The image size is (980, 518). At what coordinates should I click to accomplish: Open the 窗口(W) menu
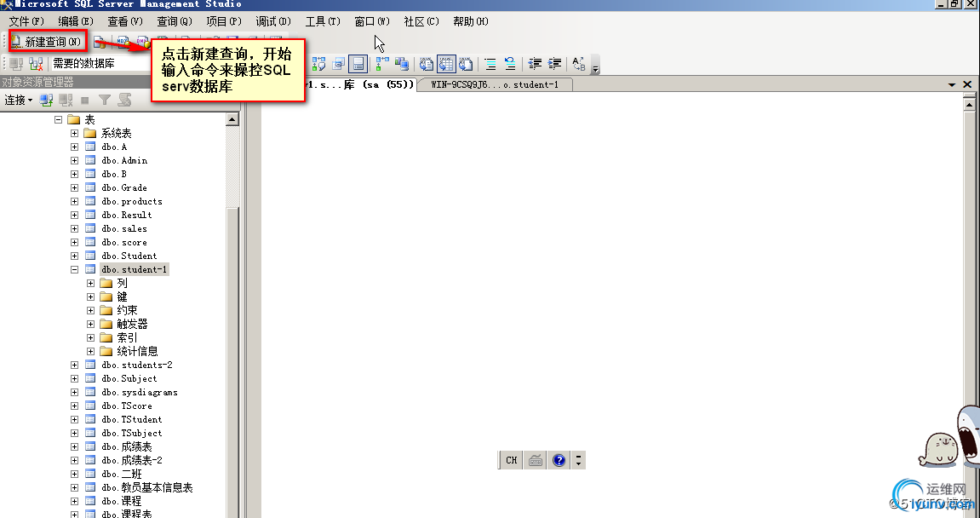(x=372, y=21)
